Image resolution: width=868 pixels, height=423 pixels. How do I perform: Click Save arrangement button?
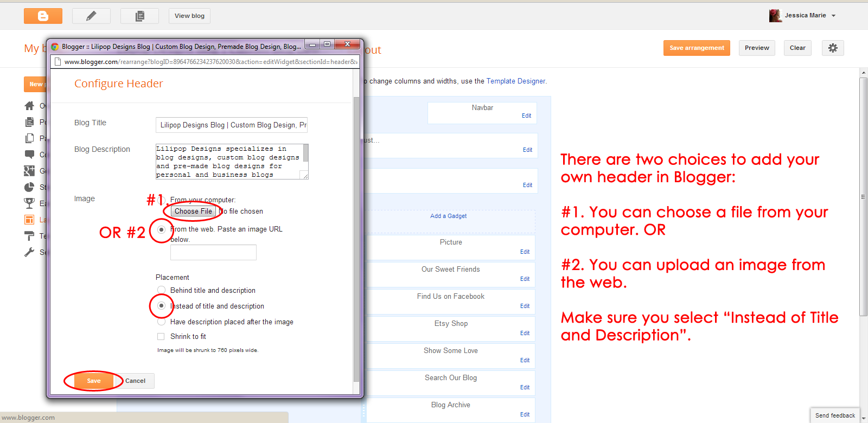697,48
